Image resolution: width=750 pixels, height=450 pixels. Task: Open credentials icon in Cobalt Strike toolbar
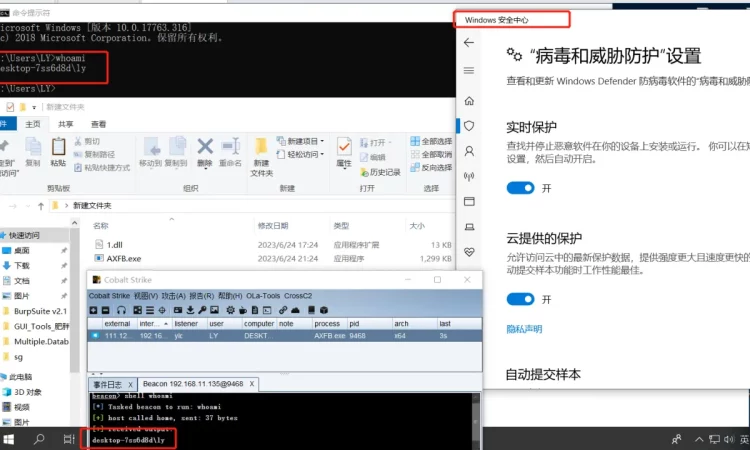click(x=178, y=310)
